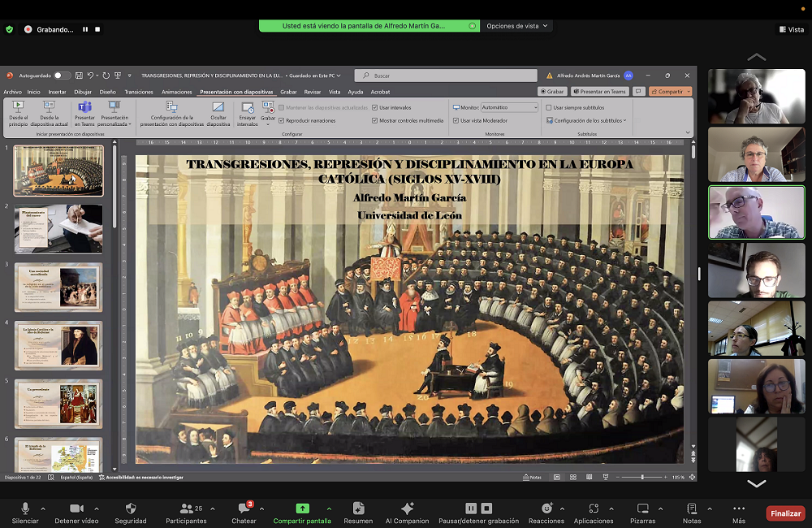This screenshot has width=812, height=528.
Task: Open Presentación personalizada dropdown
Action: pyautogui.click(x=114, y=114)
